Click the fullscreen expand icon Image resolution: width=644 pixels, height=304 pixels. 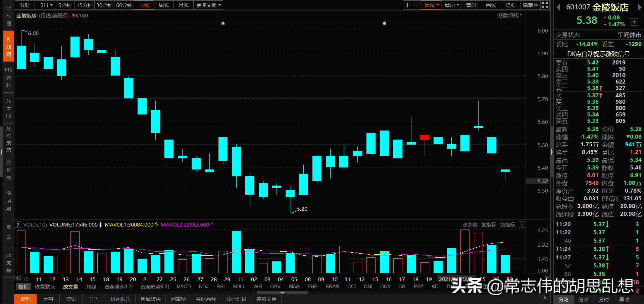click(545, 5)
